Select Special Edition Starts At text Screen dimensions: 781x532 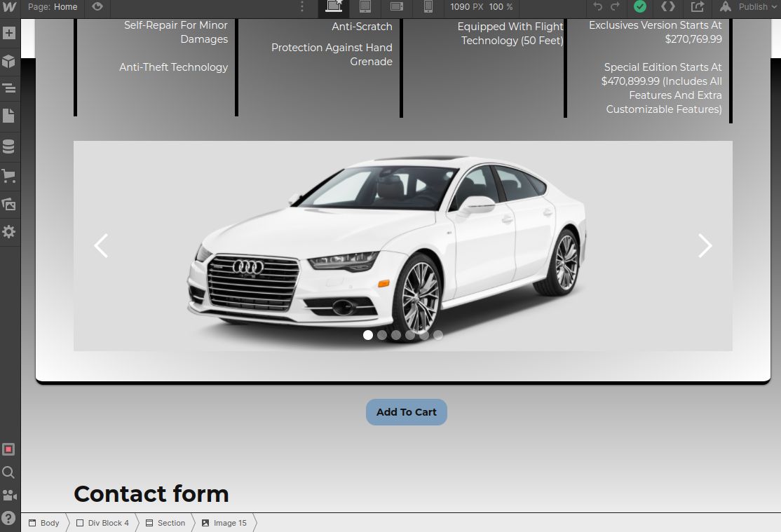click(661, 88)
